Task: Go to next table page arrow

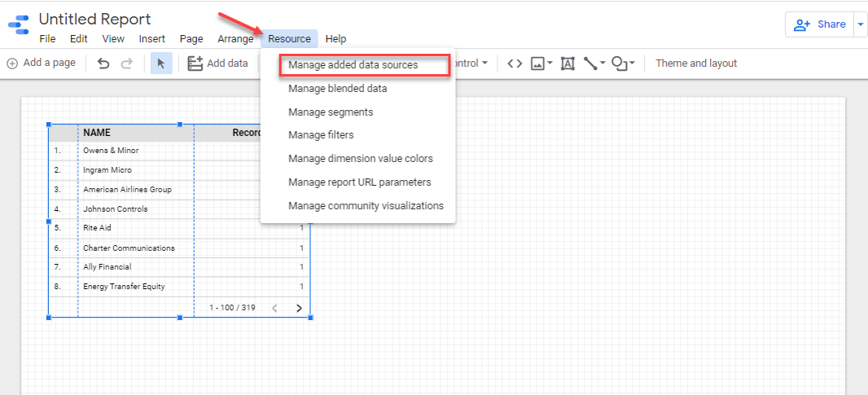Action: pyautogui.click(x=299, y=308)
